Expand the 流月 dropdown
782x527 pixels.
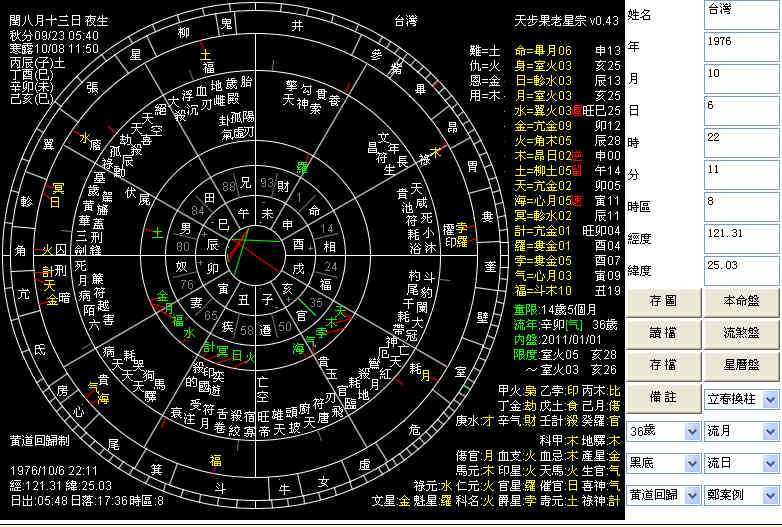771,432
